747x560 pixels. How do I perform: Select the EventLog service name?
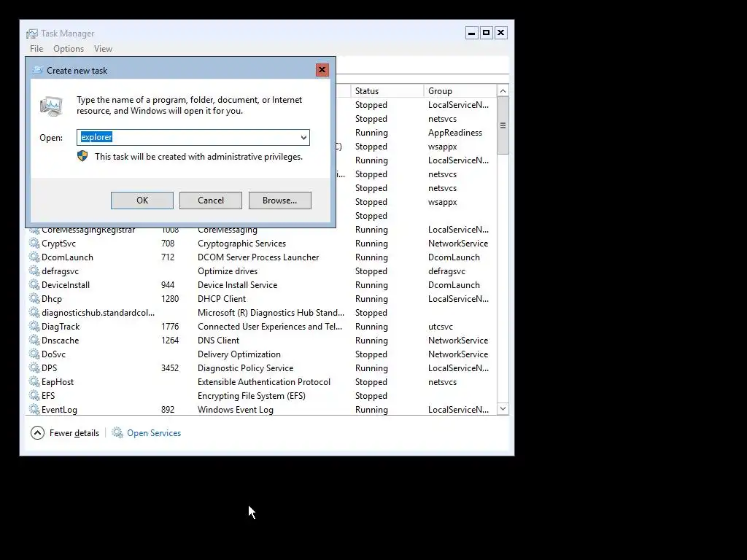(x=59, y=409)
